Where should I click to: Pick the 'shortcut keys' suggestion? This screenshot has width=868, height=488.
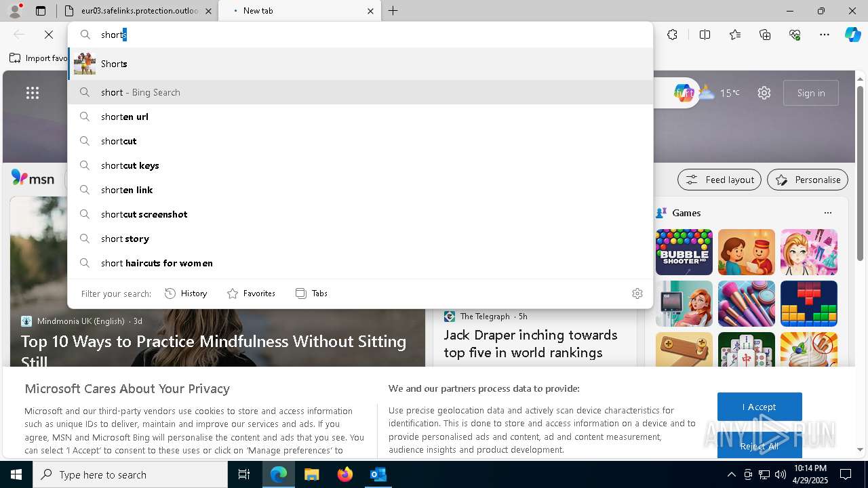click(360, 165)
